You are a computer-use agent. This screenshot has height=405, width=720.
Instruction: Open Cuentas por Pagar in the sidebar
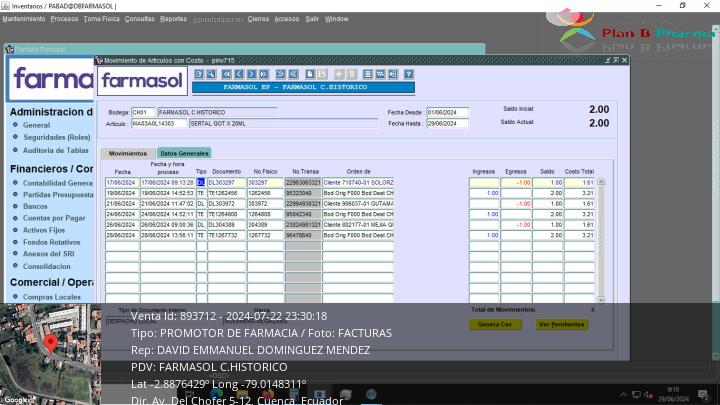pyautogui.click(x=54, y=218)
